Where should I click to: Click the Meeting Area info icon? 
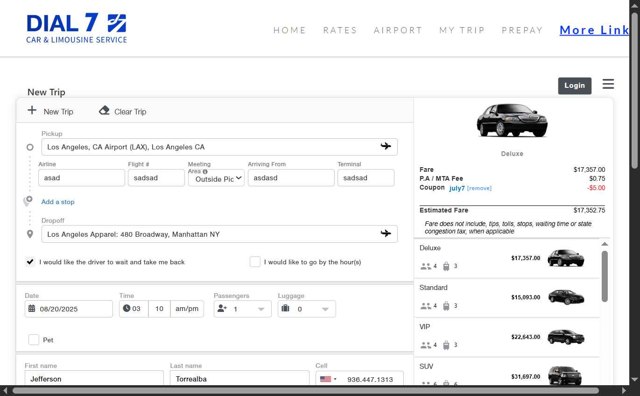pos(205,171)
